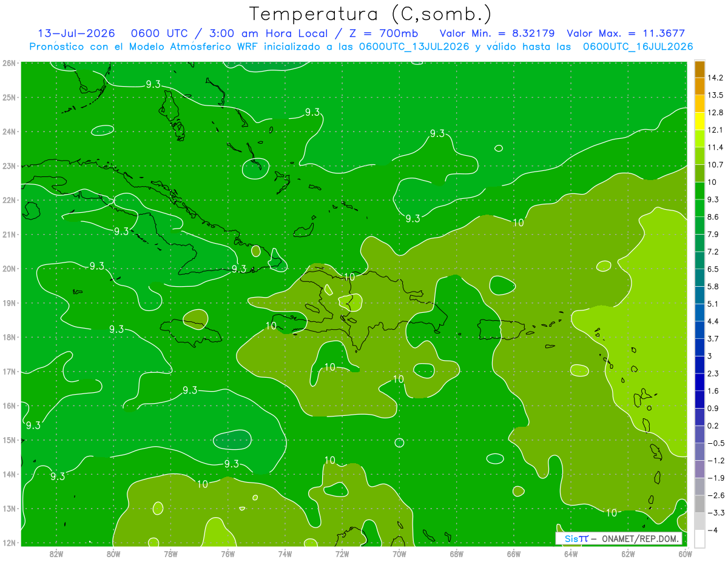
Task: Click the legend value '7.9'
Action: [x=713, y=235]
